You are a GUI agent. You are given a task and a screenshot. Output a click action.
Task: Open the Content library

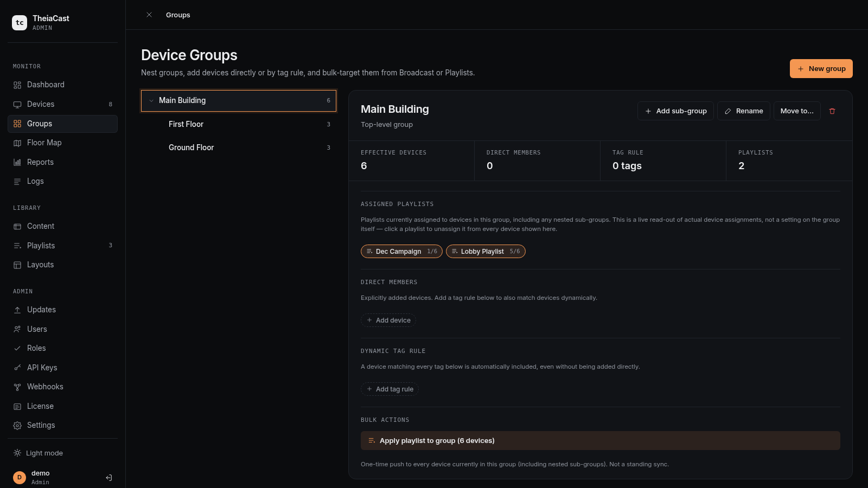coord(62,226)
